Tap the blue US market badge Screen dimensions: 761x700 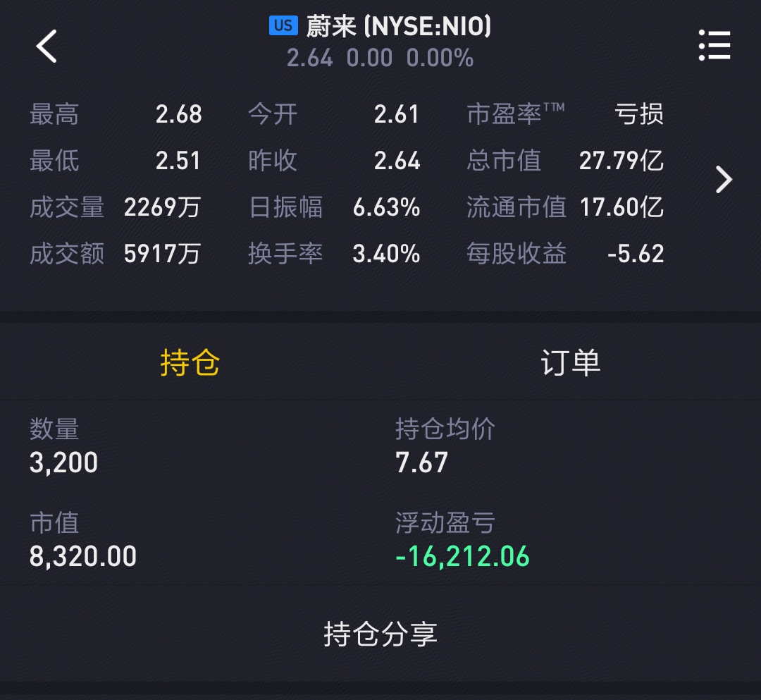coord(283,25)
